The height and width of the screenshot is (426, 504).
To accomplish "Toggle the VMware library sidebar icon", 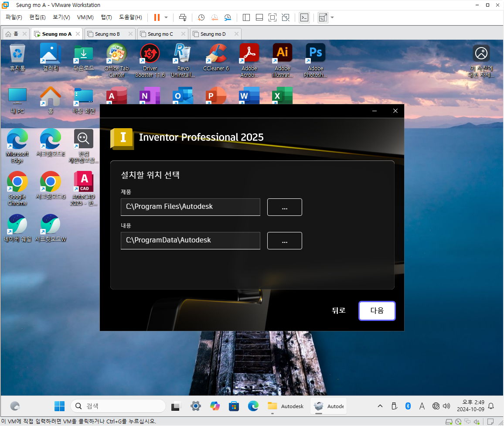I will click(246, 17).
